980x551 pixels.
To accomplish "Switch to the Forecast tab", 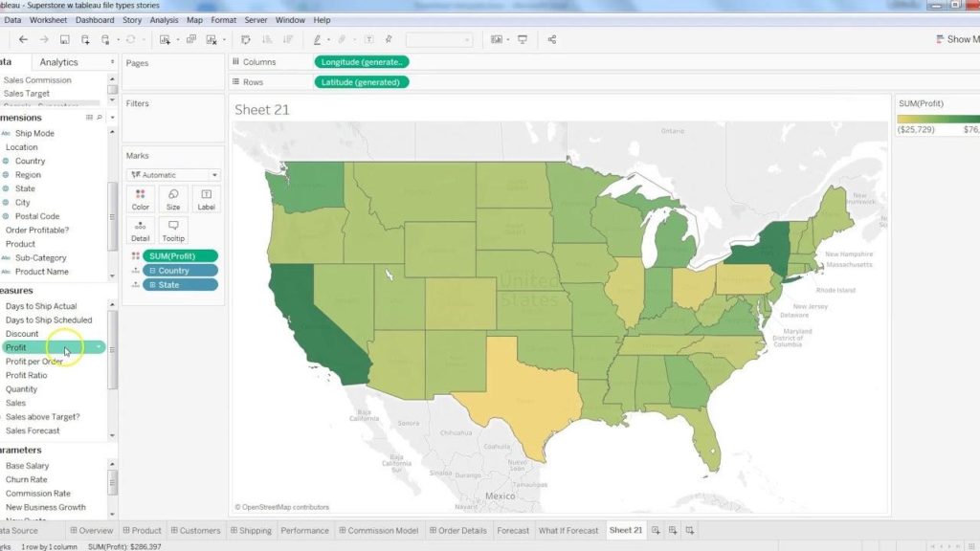I will pyautogui.click(x=513, y=530).
